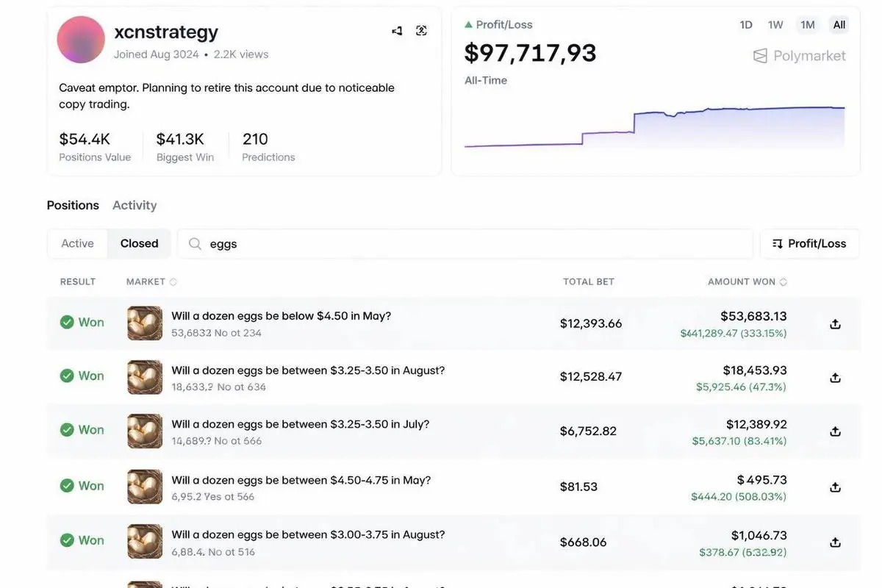Open market 'between $4.50-4.75 in May?'
Image resolution: width=882 pixels, height=588 pixels.
pos(301,480)
